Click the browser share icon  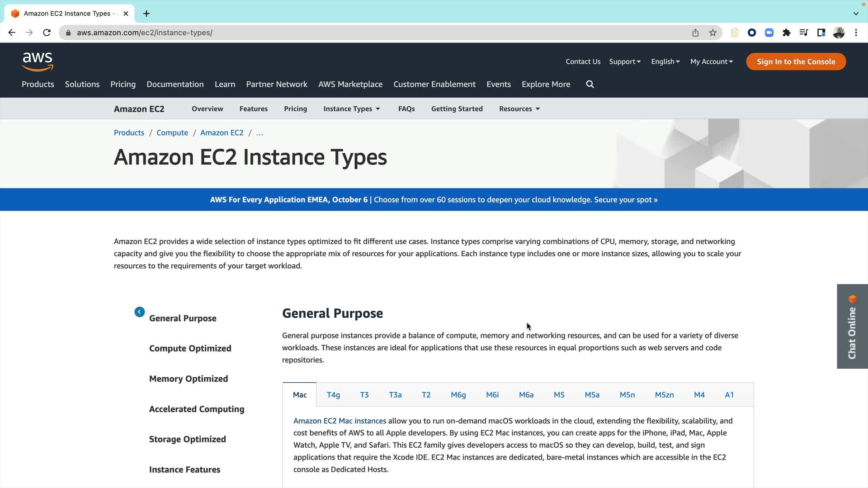[x=695, y=33]
